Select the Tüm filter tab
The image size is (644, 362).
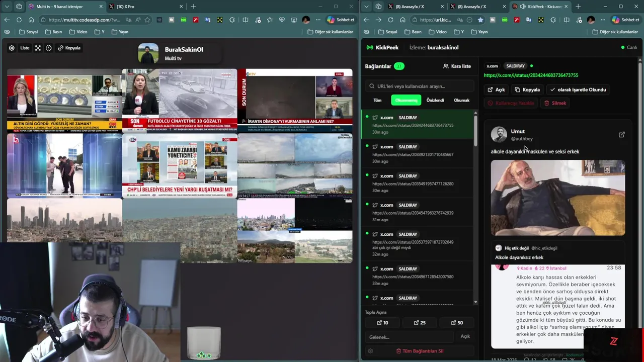[x=377, y=100]
